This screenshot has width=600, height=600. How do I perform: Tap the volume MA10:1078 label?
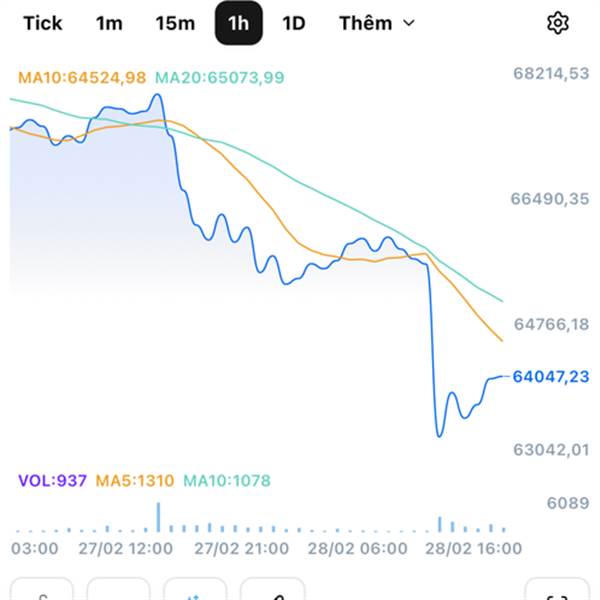[x=226, y=481]
